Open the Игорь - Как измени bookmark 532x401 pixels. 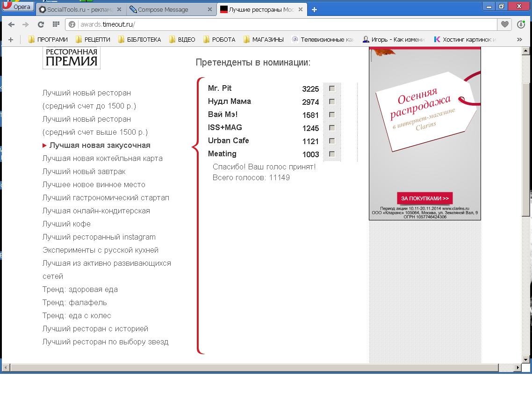pyautogui.click(x=394, y=39)
